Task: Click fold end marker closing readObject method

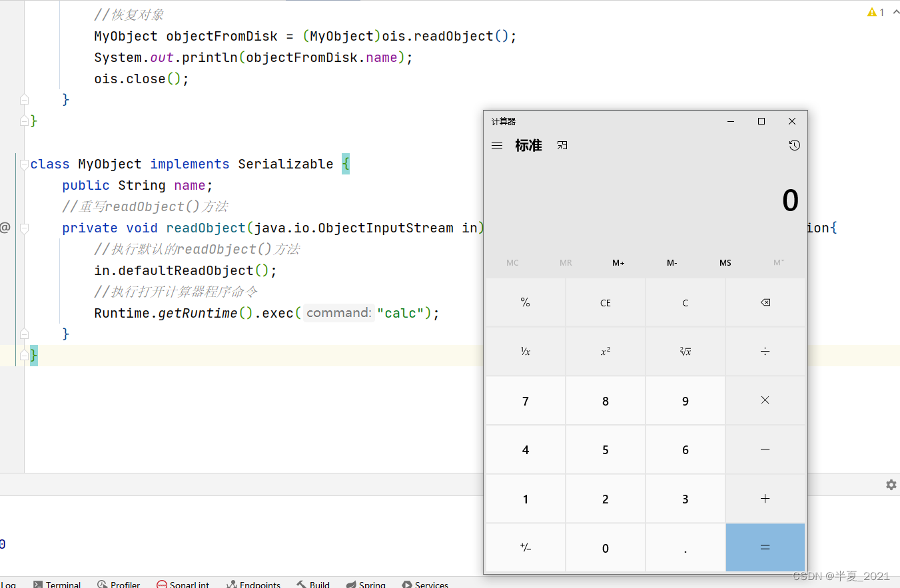Action: click(25, 334)
